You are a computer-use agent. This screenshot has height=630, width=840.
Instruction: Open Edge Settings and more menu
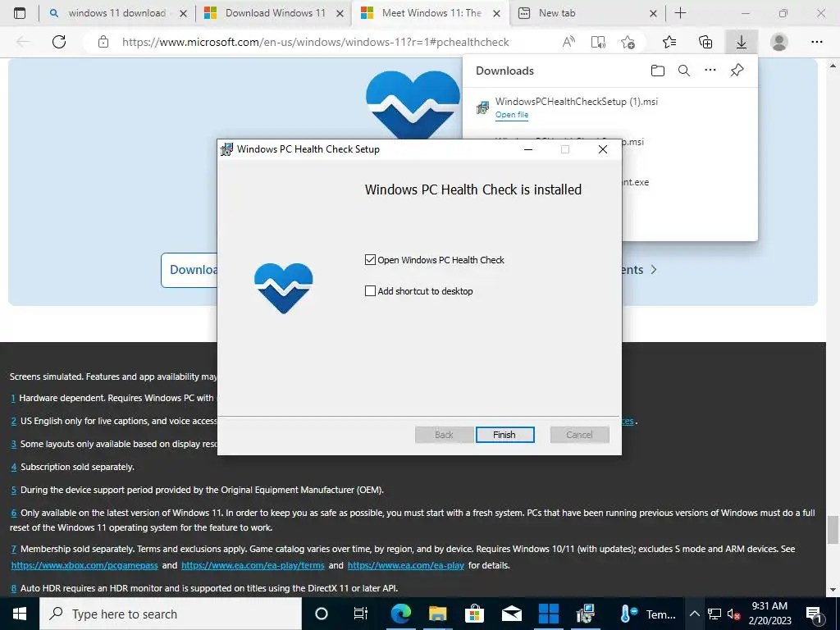[x=816, y=42]
